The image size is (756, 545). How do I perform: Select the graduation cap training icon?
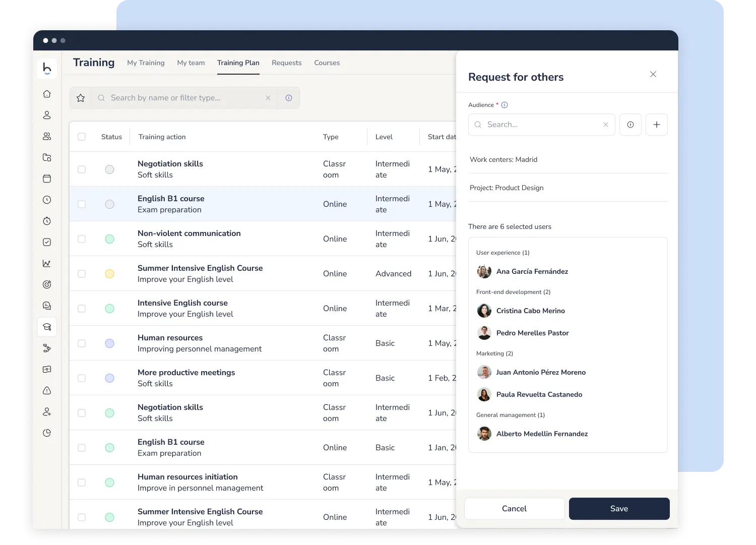pyautogui.click(x=47, y=327)
